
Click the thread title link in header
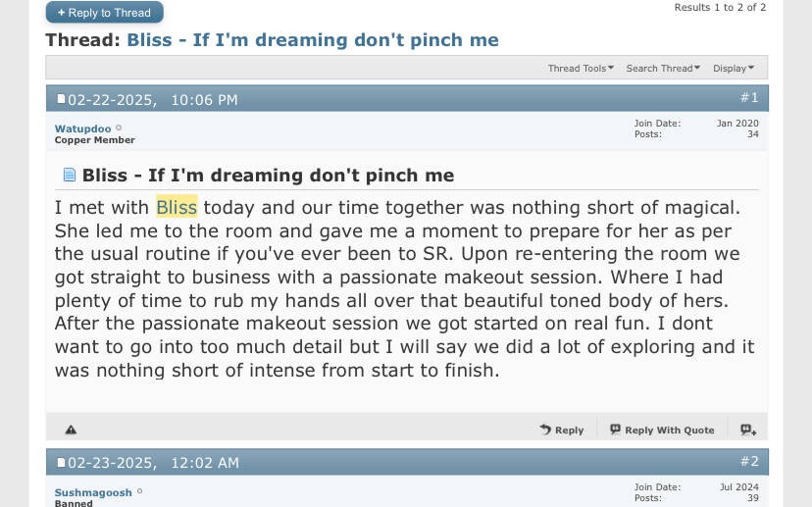(x=313, y=40)
